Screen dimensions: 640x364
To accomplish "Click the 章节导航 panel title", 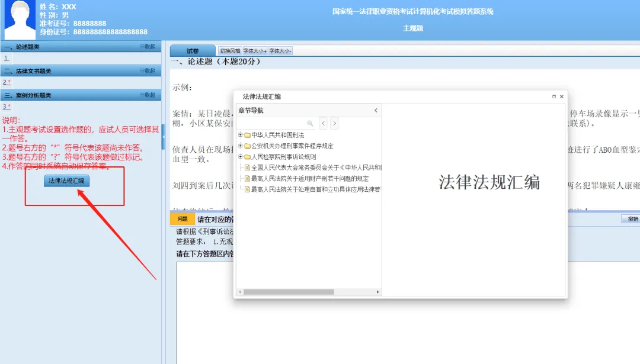I will pyautogui.click(x=251, y=111).
